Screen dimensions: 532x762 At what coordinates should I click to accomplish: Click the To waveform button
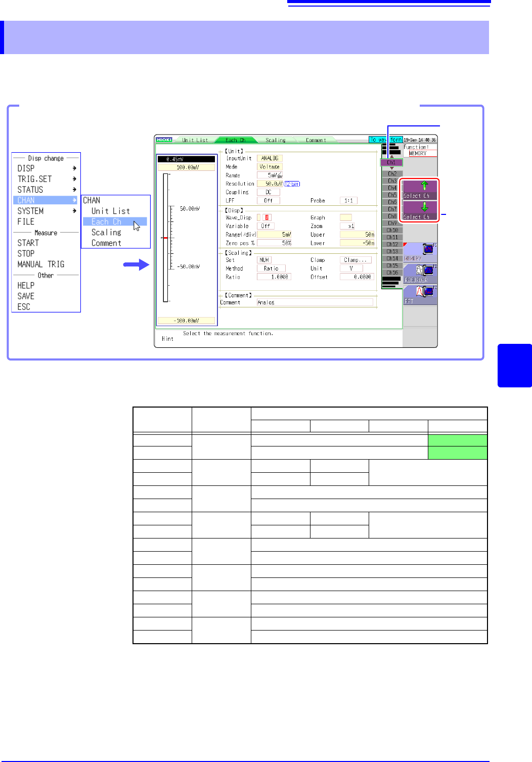[385, 140]
